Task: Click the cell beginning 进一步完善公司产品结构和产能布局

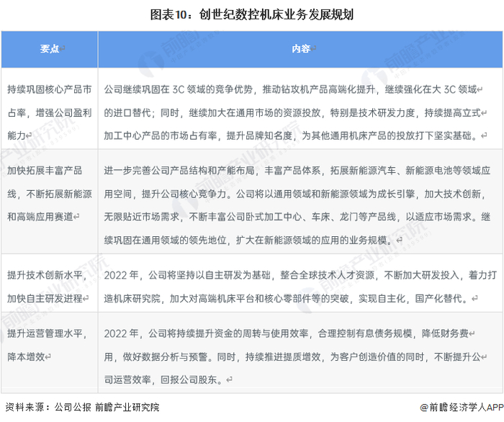Action: 300,202
